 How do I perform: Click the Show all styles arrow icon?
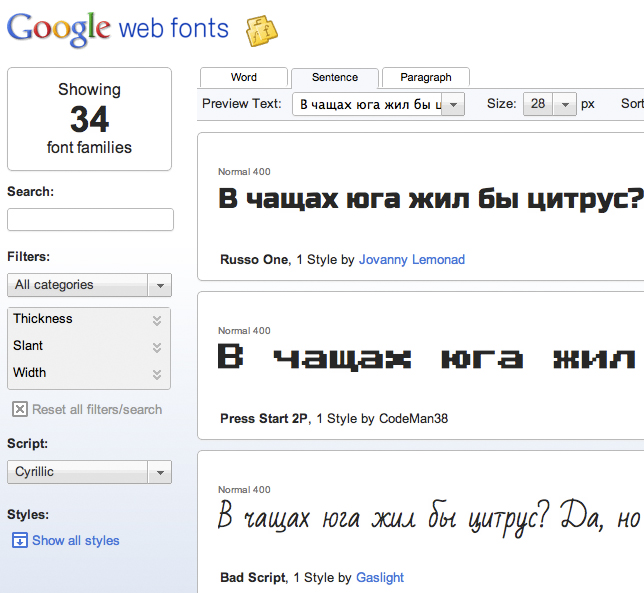20,540
